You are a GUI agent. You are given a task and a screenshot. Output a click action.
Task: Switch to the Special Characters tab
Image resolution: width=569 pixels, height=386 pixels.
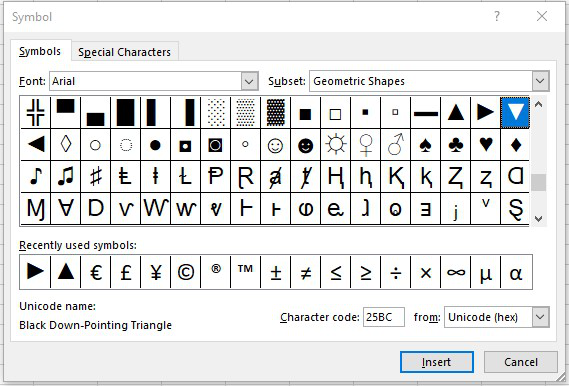coord(124,52)
